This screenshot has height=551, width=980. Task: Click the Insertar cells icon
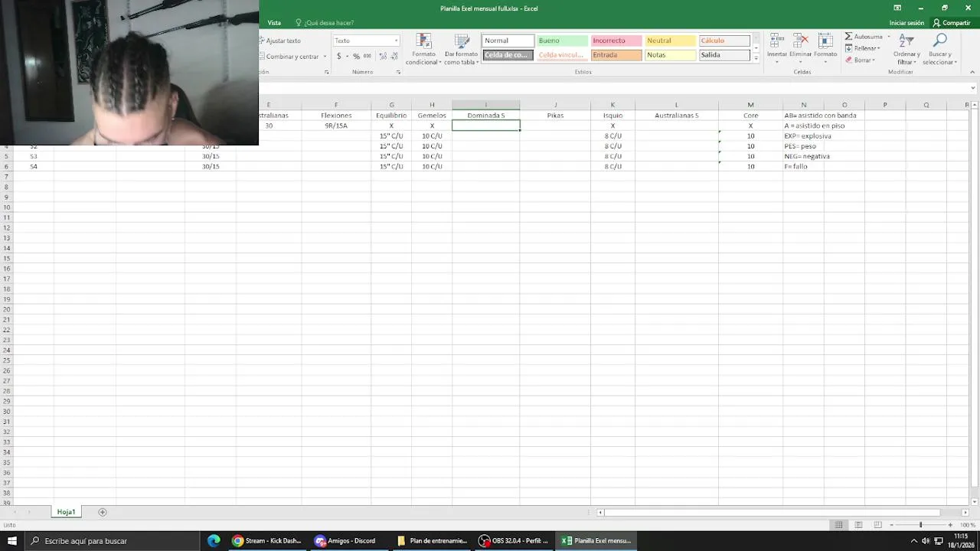(776, 41)
